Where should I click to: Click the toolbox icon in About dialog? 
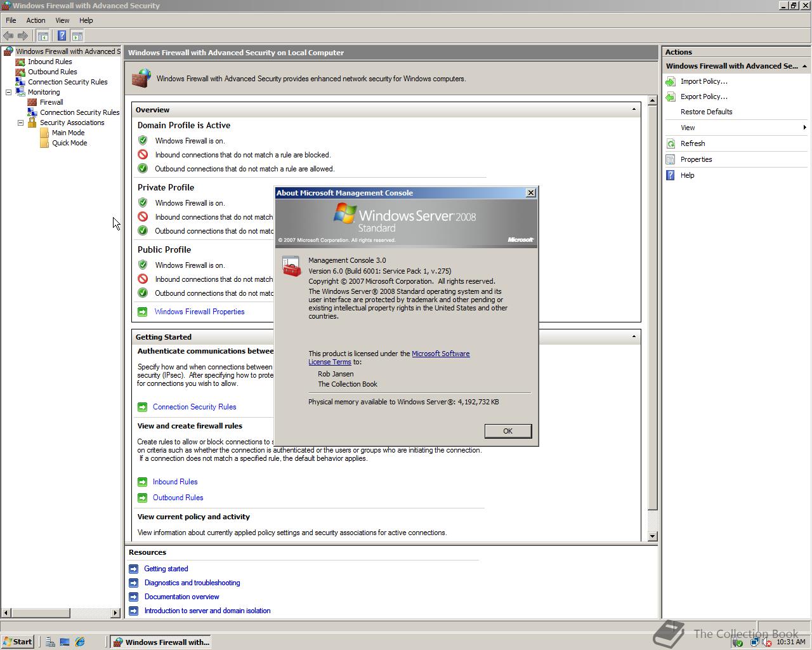click(x=291, y=266)
